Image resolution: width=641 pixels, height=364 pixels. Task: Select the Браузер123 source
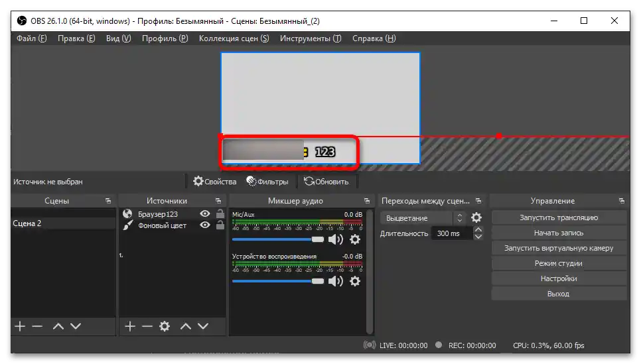158,214
